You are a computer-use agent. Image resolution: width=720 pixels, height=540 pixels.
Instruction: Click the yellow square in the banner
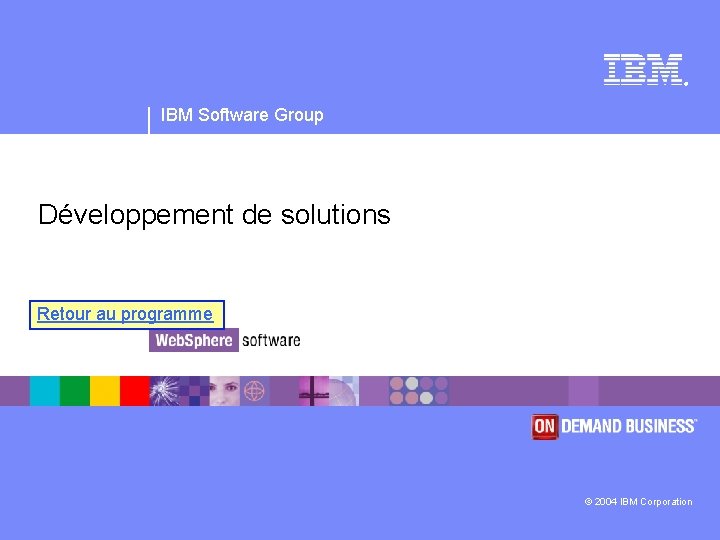pos(105,391)
